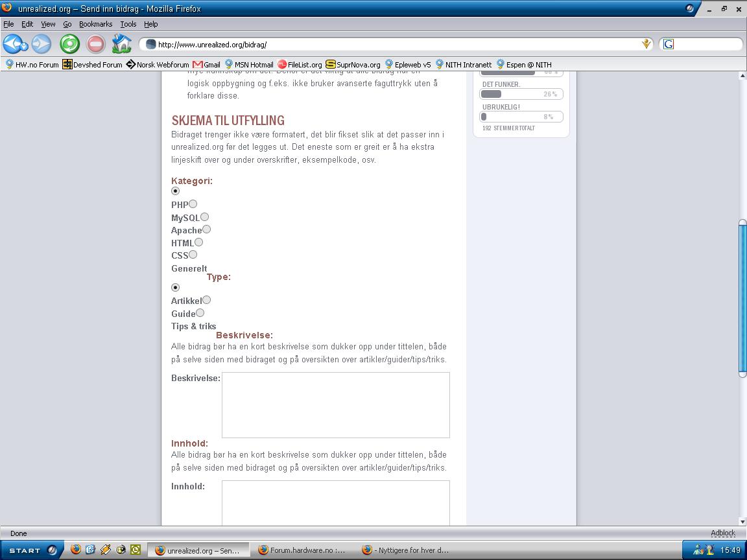Open the Help menu

pos(151,24)
